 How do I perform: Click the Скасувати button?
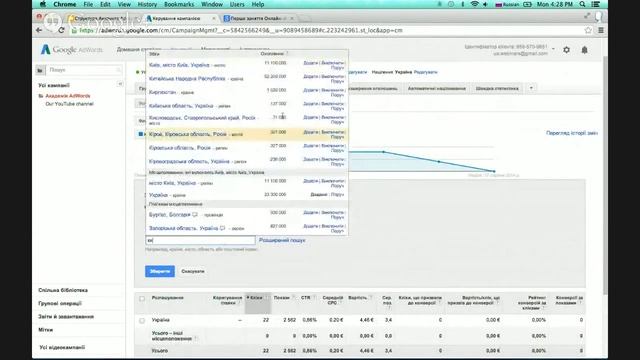click(193, 271)
